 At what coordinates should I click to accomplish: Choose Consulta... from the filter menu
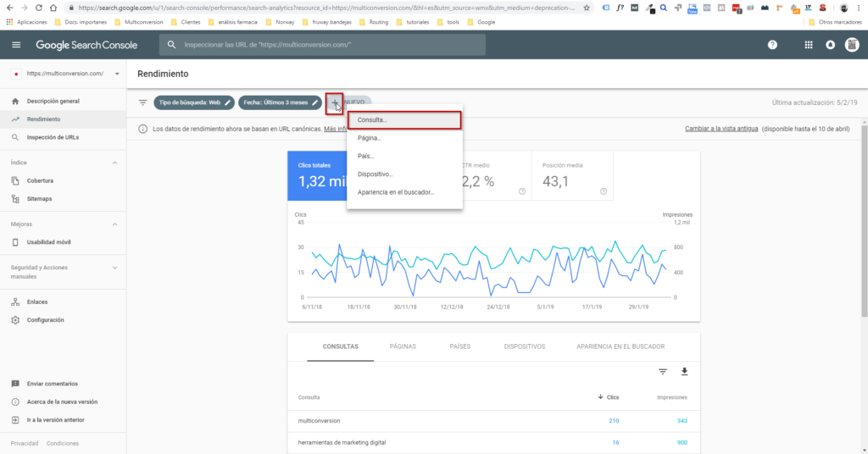[404, 120]
